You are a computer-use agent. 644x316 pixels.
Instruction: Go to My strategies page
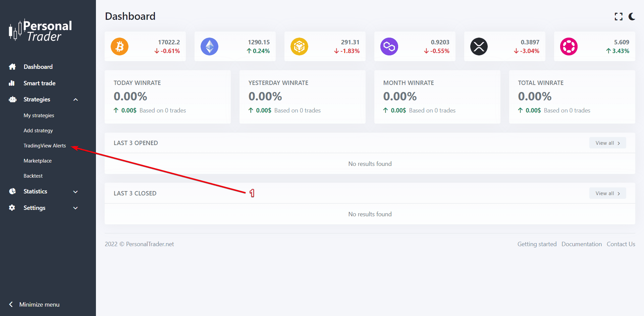[x=39, y=116]
